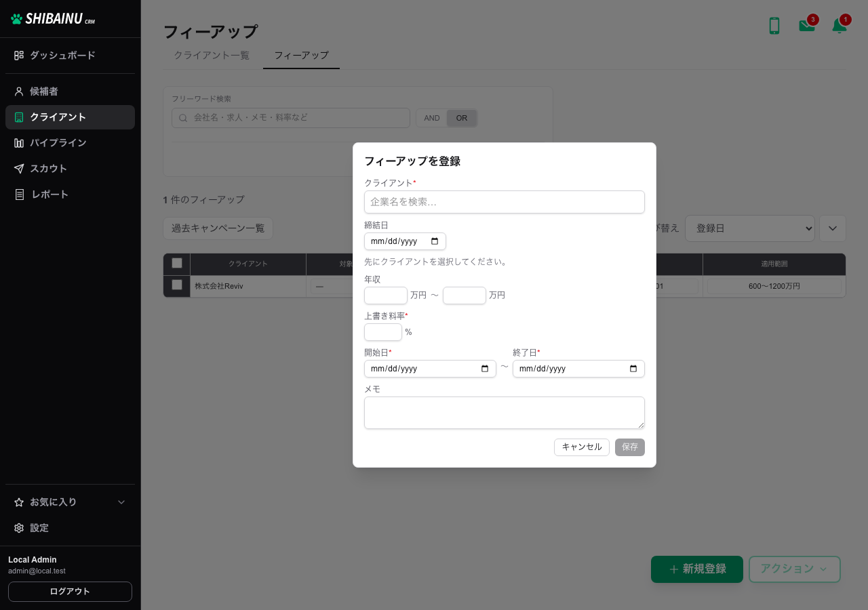Select the OR search mode toggle
This screenshot has height=610, width=868.
click(462, 118)
